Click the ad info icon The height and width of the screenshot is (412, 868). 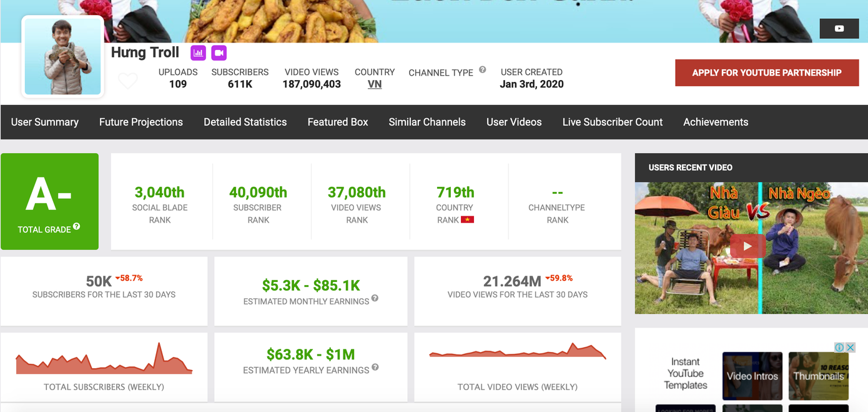[839, 348]
